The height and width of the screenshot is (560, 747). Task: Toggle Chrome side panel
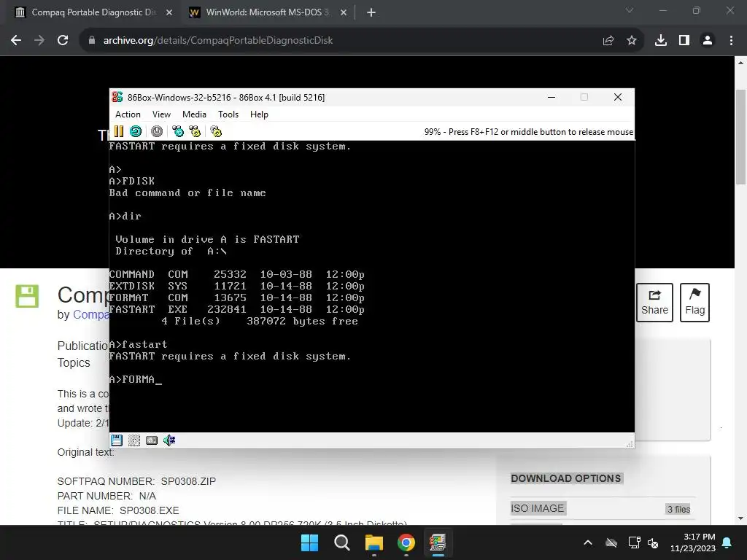(684, 41)
